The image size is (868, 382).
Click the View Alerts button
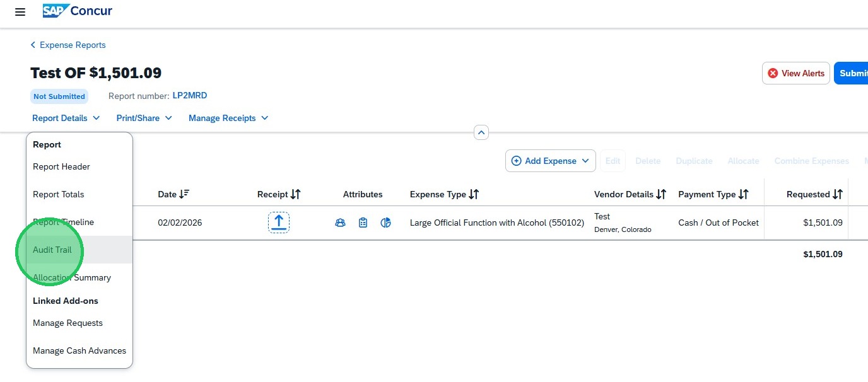tap(796, 73)
